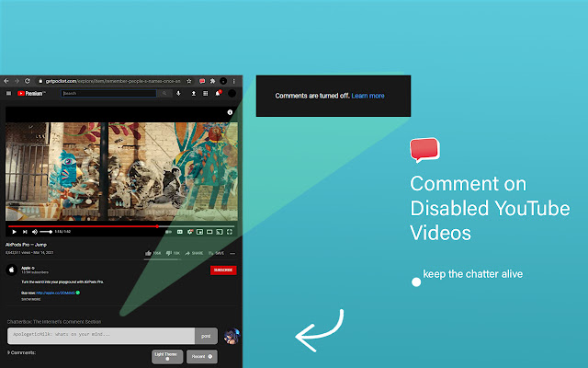Bookmark the page with the star icon
588x368 pixels.
189,81
